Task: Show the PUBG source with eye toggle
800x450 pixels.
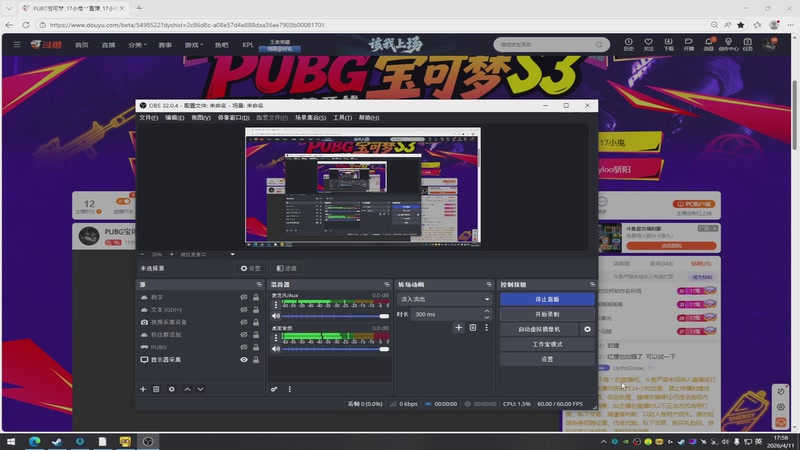Action: 244,347
